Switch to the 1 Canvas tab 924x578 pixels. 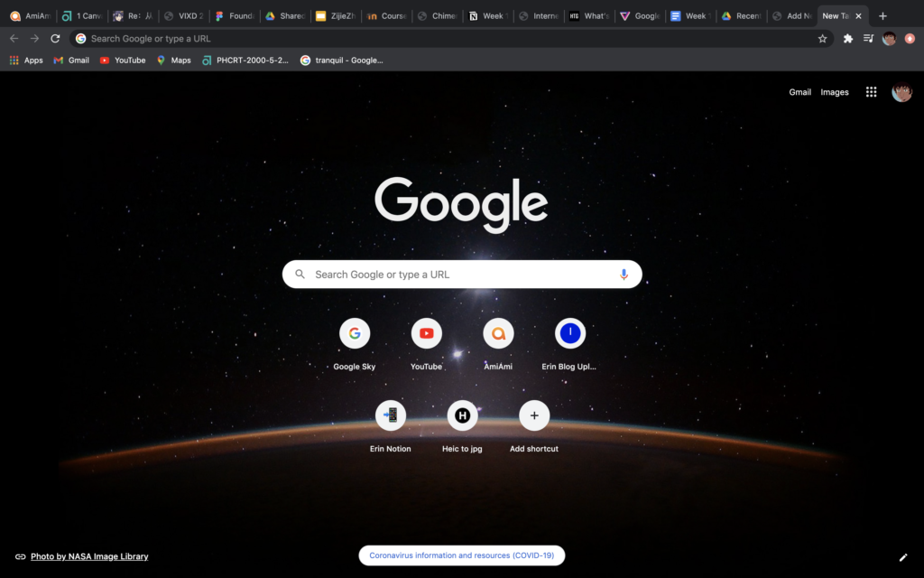click(x=82, y=16)
